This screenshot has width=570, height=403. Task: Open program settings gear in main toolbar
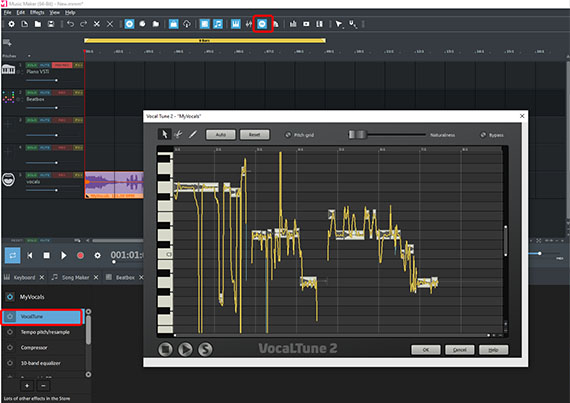[x=11, y=24]
